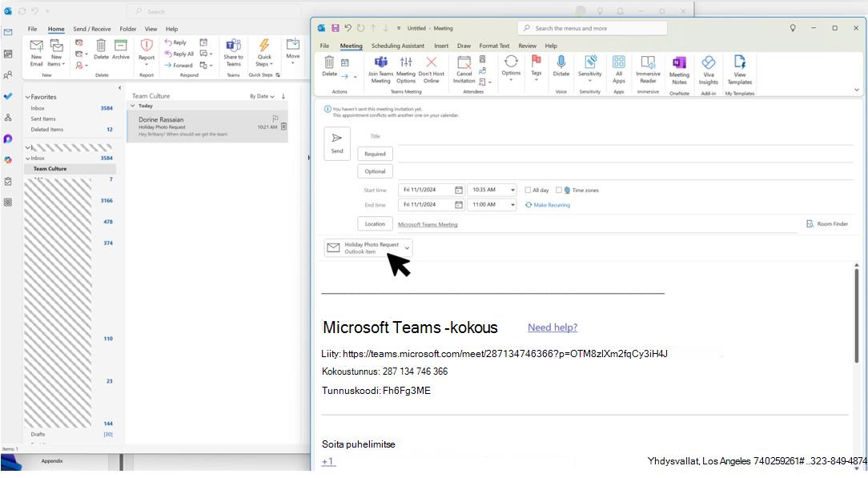Delete the meeting using the trash icon
This screenshot has height=478, width=868.
[329, 66]
